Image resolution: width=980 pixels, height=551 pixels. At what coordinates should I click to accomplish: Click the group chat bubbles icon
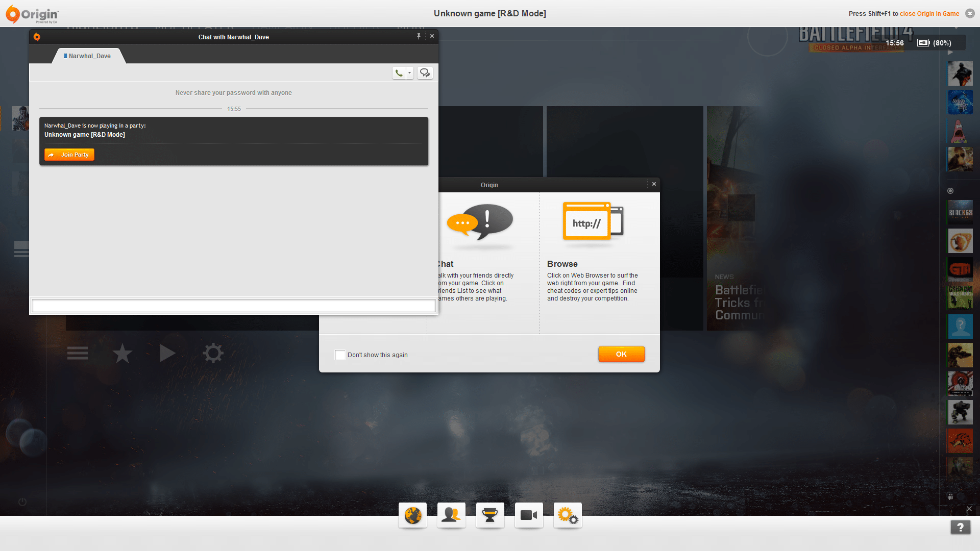tap(425, 73)
